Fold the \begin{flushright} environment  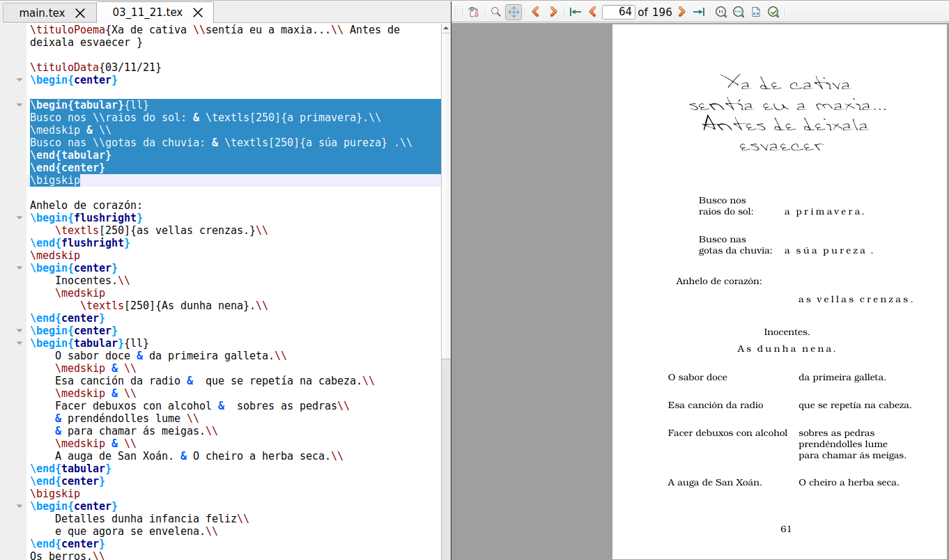(x=20, y=218)
